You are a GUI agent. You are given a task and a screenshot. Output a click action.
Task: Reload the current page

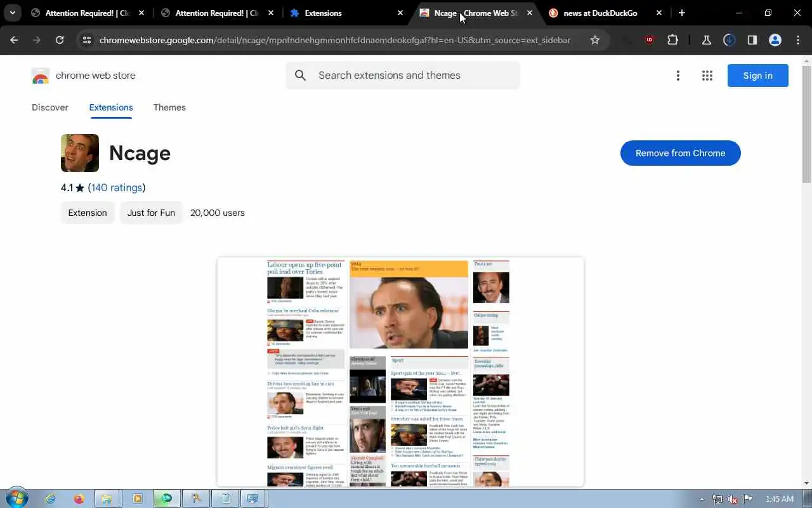tap(60, 40)
